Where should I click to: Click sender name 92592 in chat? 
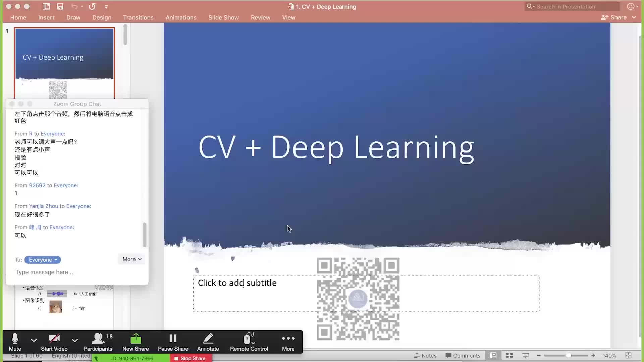tap(37, 185)
